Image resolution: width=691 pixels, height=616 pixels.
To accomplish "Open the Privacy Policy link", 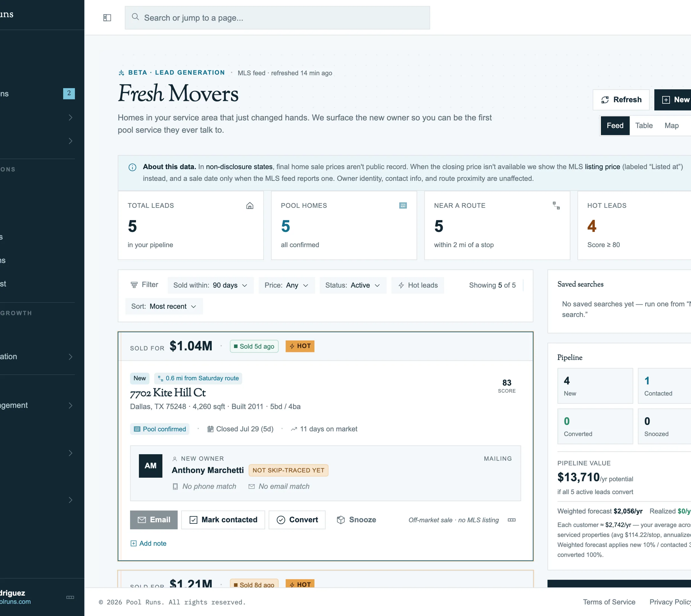I will [670, 602].
